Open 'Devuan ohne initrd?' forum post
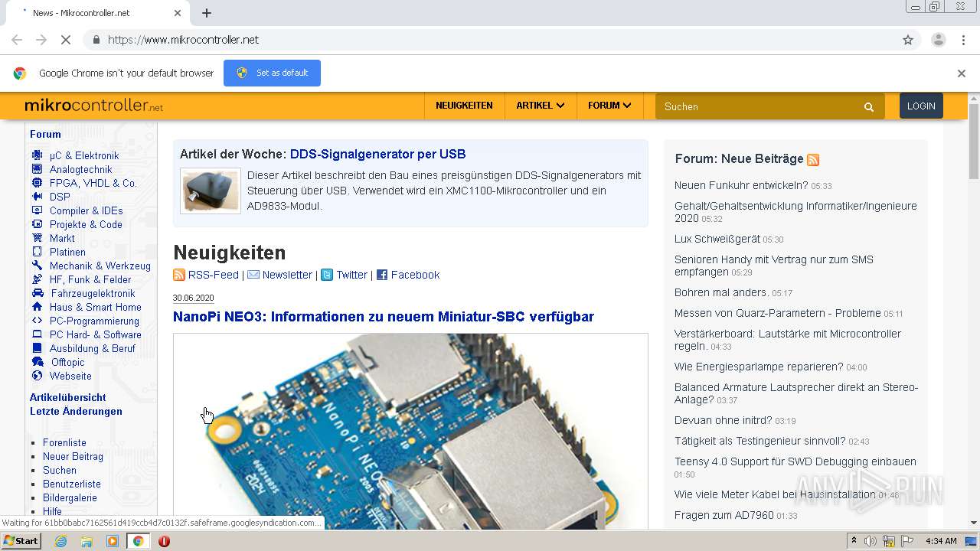The image size is (980, 551). (723, 420)
